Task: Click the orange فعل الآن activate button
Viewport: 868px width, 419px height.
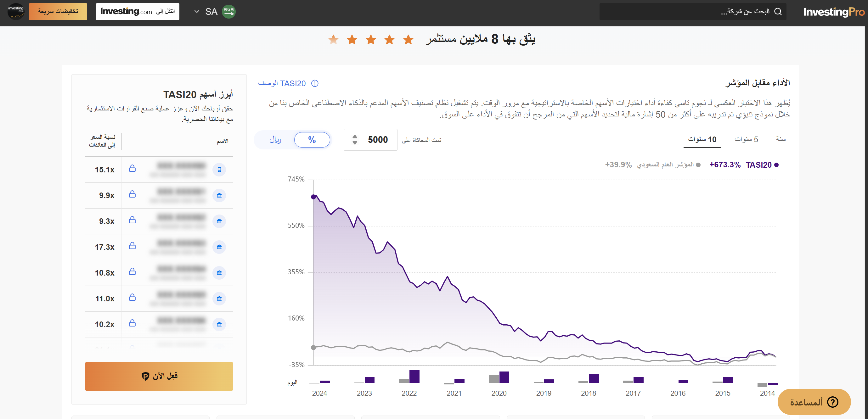Action: click(x=159, y=376)
